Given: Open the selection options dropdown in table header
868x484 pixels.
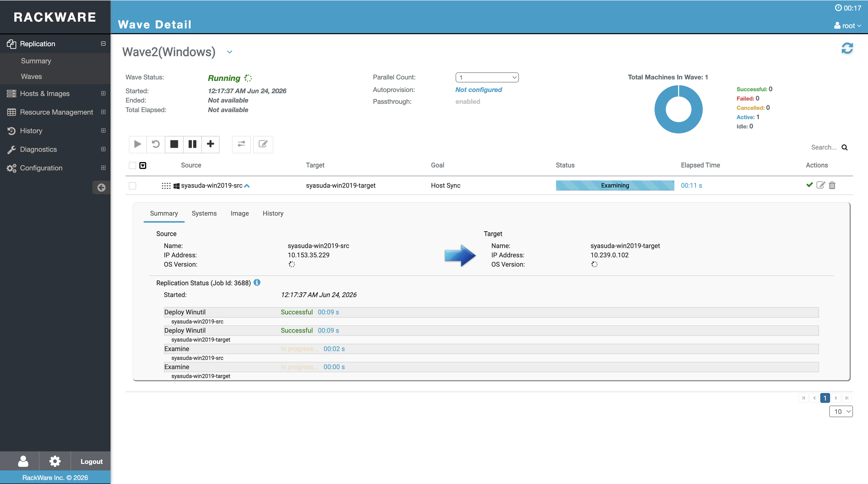Looking at the screenshot, I should (143, 166).
